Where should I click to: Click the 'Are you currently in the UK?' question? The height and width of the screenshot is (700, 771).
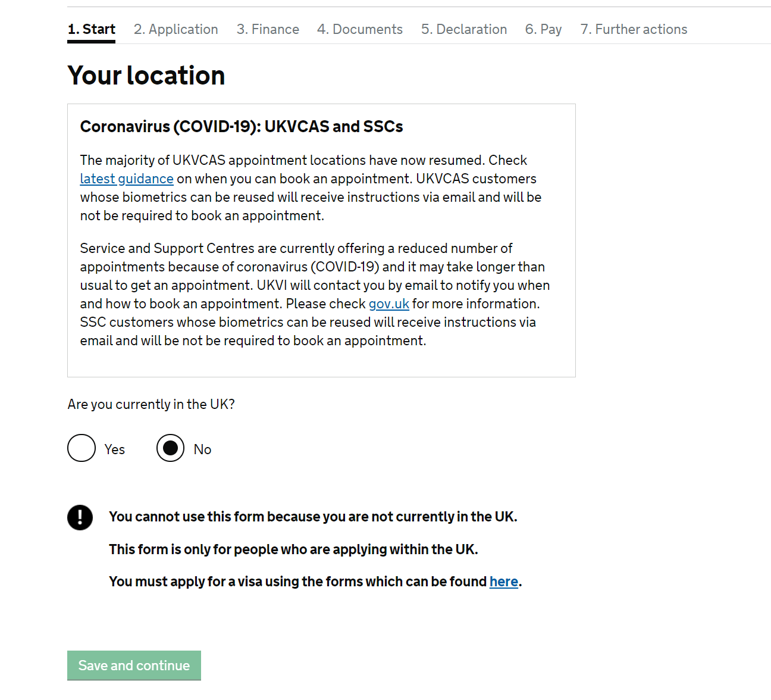click(x=151, y=404)
